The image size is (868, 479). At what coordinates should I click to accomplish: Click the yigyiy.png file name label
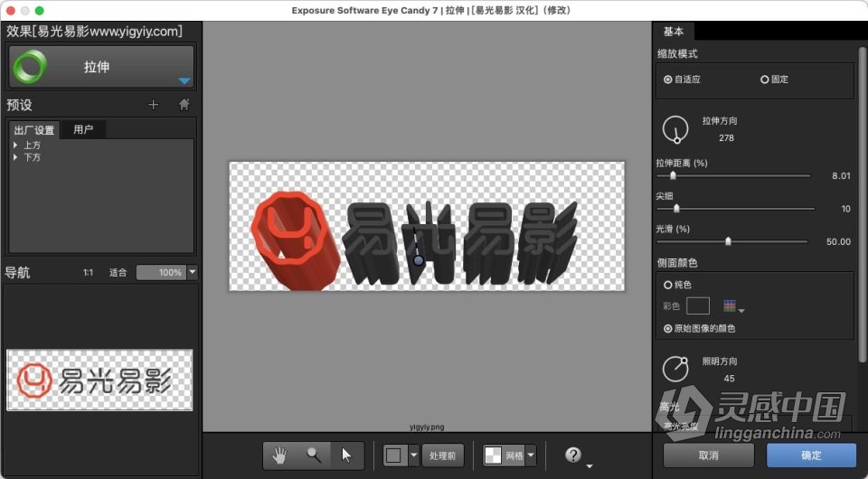[x=427, y=427]
